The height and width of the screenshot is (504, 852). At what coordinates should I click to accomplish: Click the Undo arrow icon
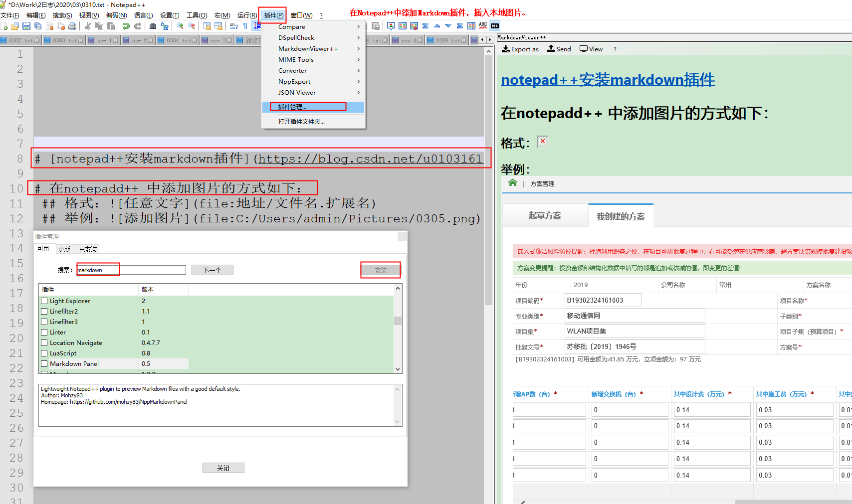point(126,26)
